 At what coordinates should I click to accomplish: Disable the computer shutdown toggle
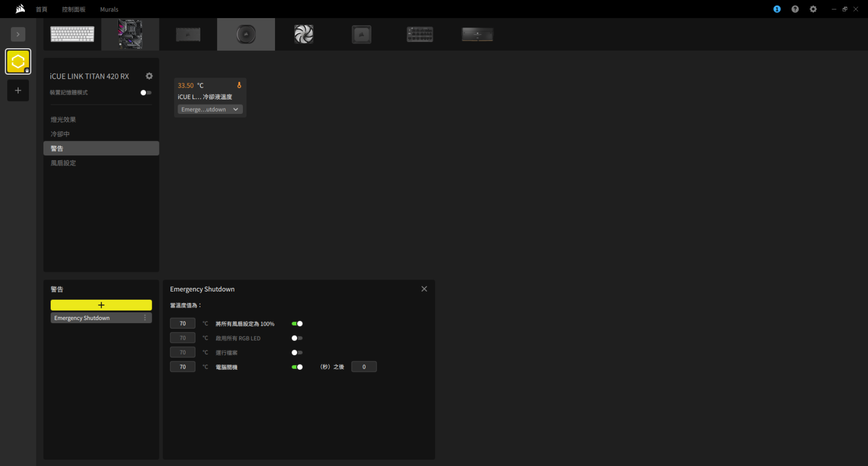click(x=297, y=367)
